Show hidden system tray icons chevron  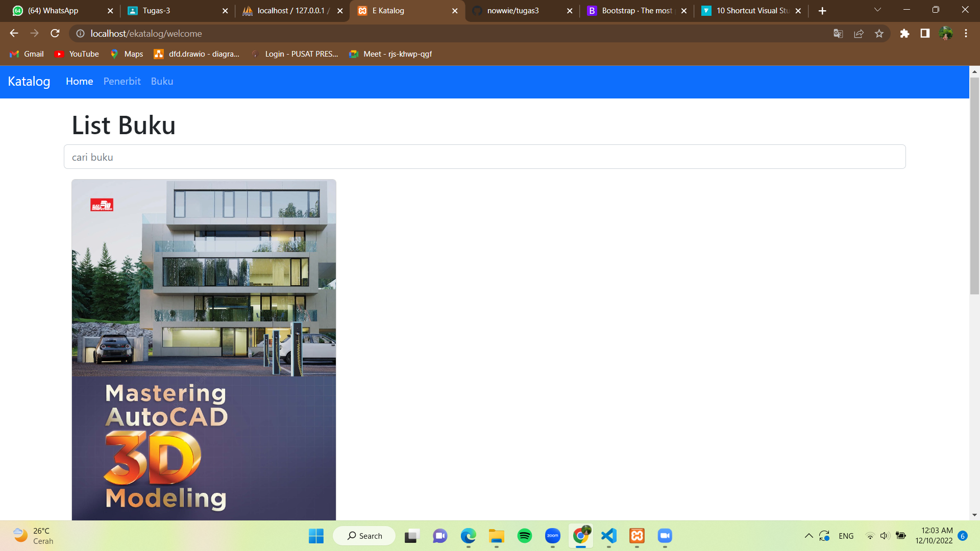(x=808, y=536)
